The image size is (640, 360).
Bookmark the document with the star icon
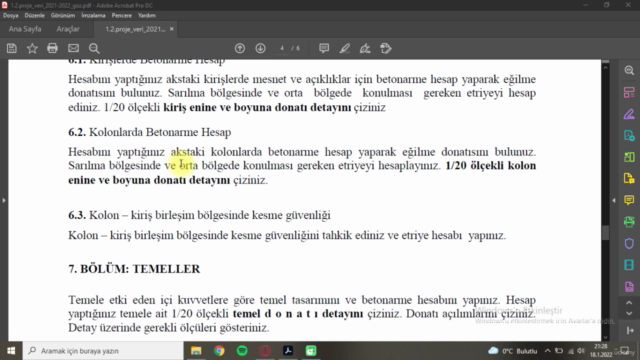(x=32, y=48)
